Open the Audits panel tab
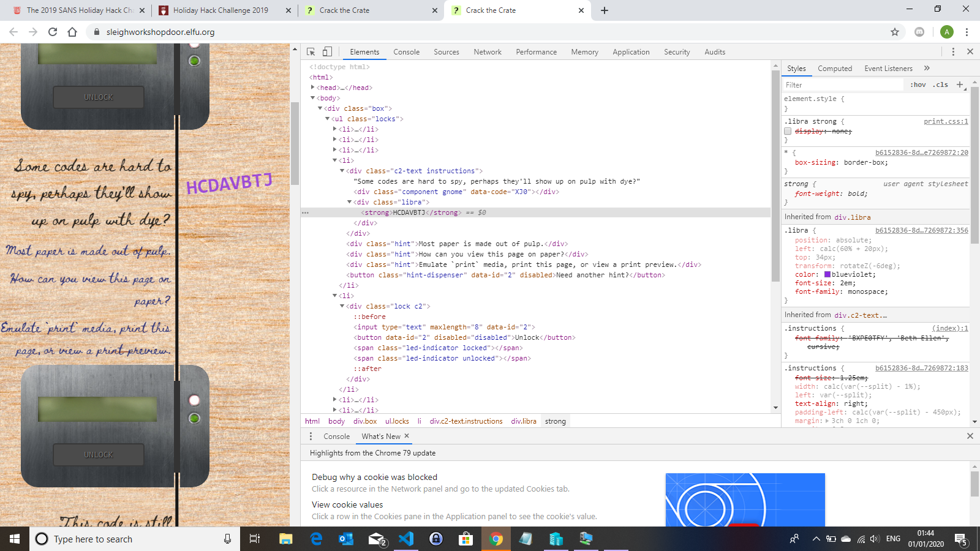Viewport: 980px width, 551px height. click(715, 52)
